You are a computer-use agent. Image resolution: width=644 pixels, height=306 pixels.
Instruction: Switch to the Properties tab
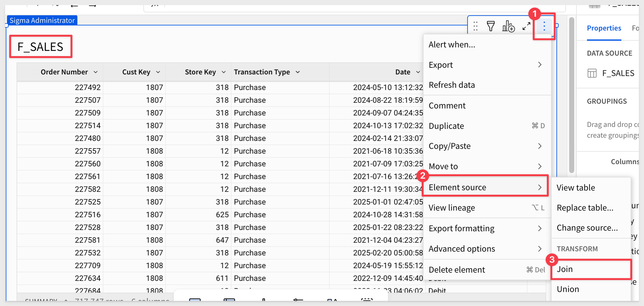pyautogui.click(x=604, y=28)
